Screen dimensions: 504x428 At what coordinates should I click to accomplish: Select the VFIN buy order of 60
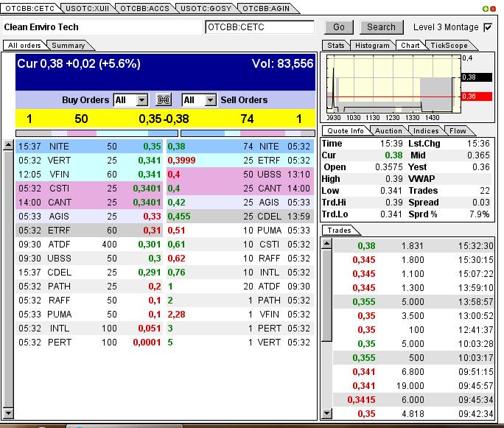(89, 175)
